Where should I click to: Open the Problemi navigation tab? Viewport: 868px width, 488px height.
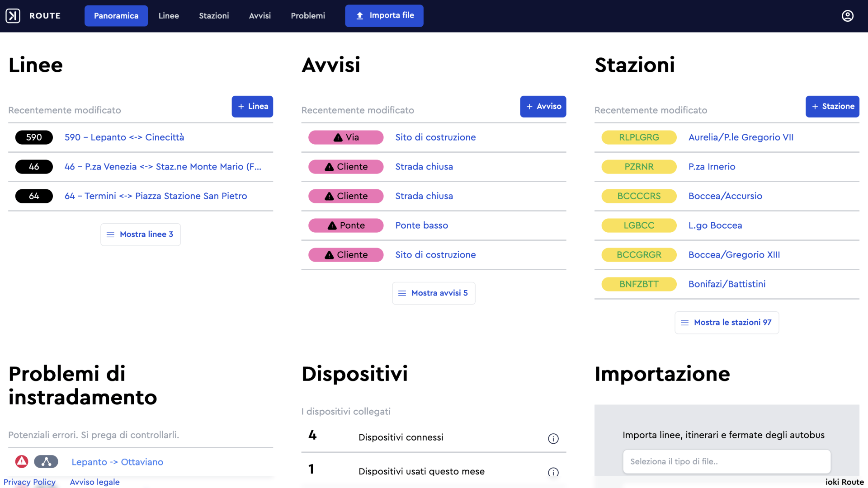click(308, 16)
